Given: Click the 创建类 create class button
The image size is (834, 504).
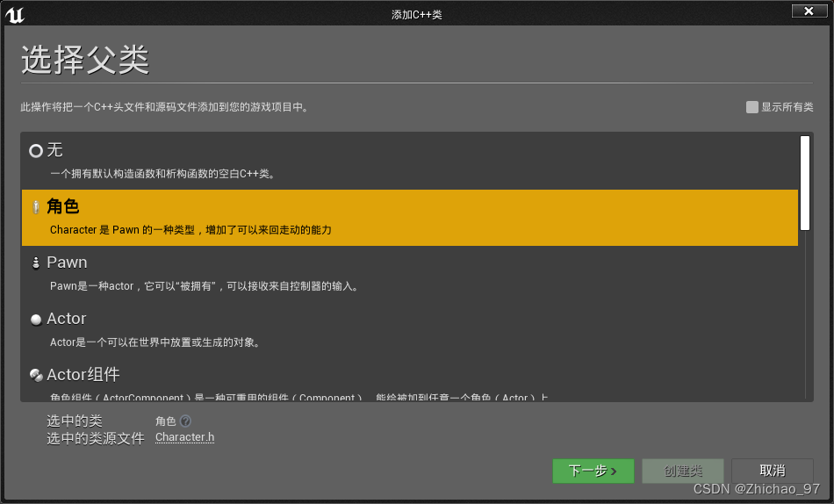Looking at the screenshot, I should pyautogui.click(x=683, y=471).
